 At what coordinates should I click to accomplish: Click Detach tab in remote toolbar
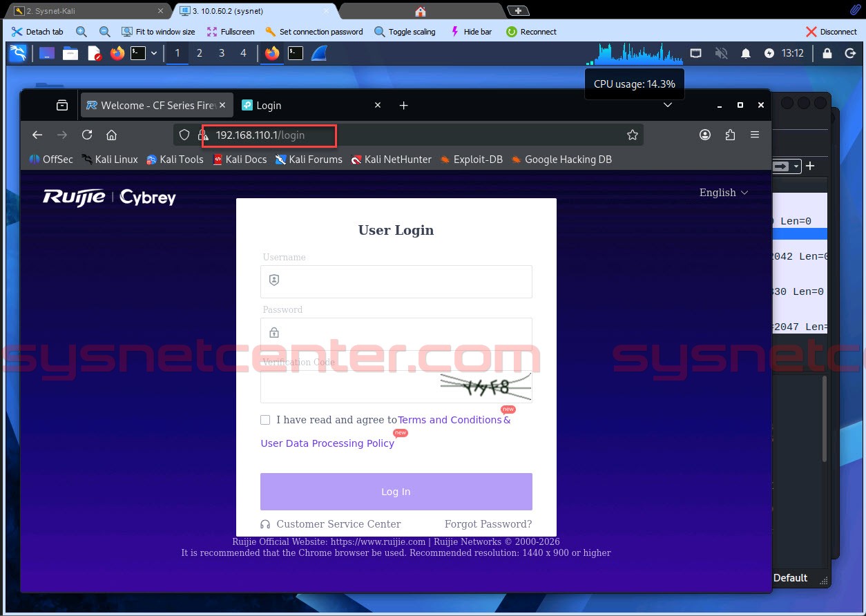pyautogui.click(x=37, y=32)
